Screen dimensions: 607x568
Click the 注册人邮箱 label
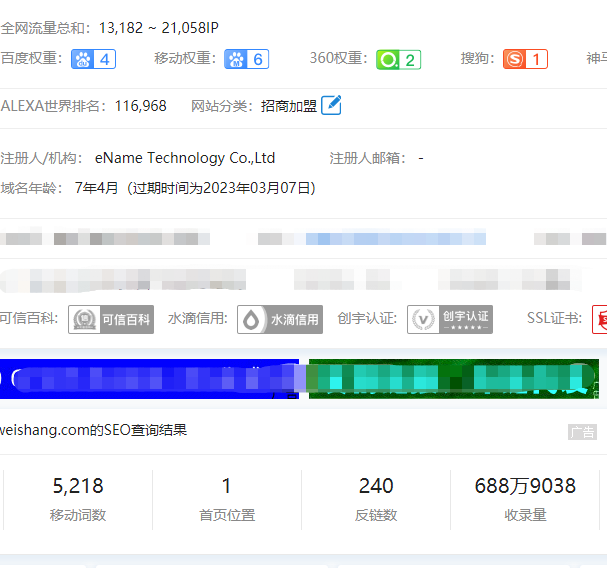click(x=367, y=158)
